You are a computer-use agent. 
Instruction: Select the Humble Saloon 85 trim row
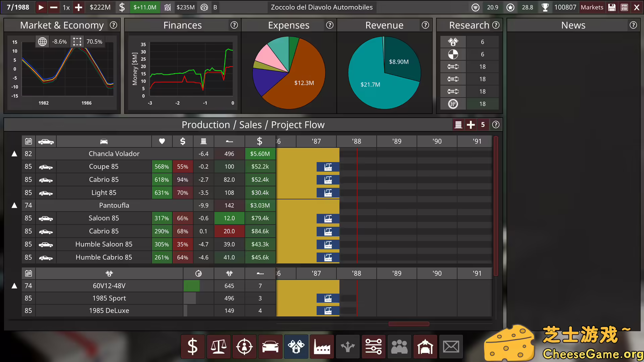coord(104,244)
